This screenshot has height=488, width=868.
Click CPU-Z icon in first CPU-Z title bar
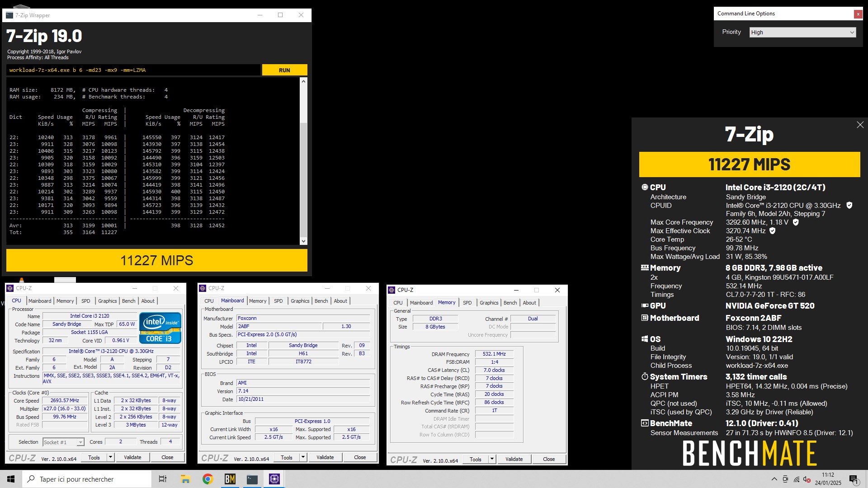pos(10,288)
